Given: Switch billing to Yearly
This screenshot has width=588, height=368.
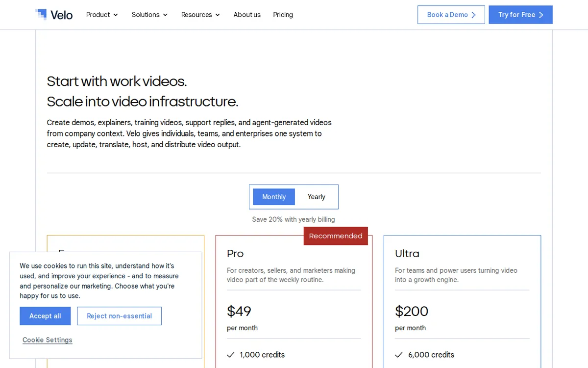Looking at the screenshot, I should [x=317, y=197].
